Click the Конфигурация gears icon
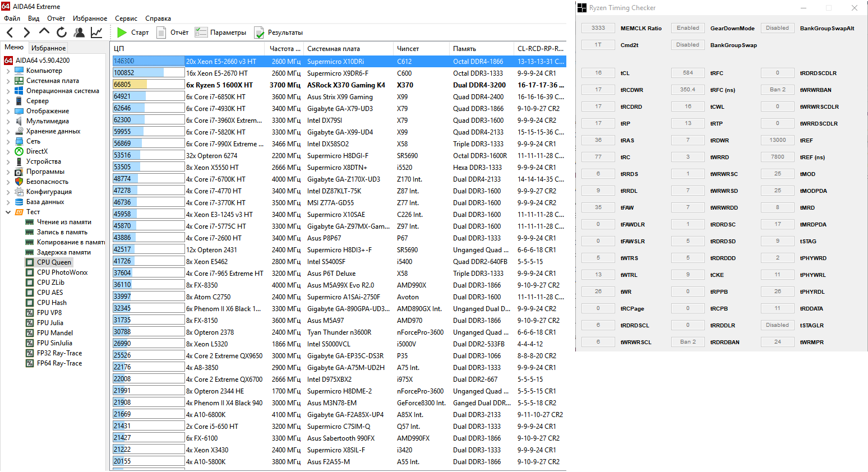 (x=19, y=192)
